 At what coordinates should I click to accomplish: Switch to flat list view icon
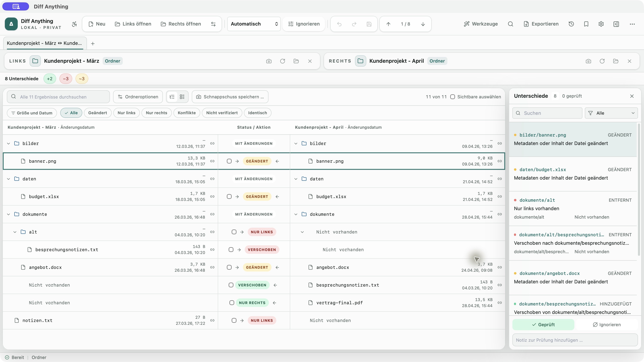click(x=182, y=97)
